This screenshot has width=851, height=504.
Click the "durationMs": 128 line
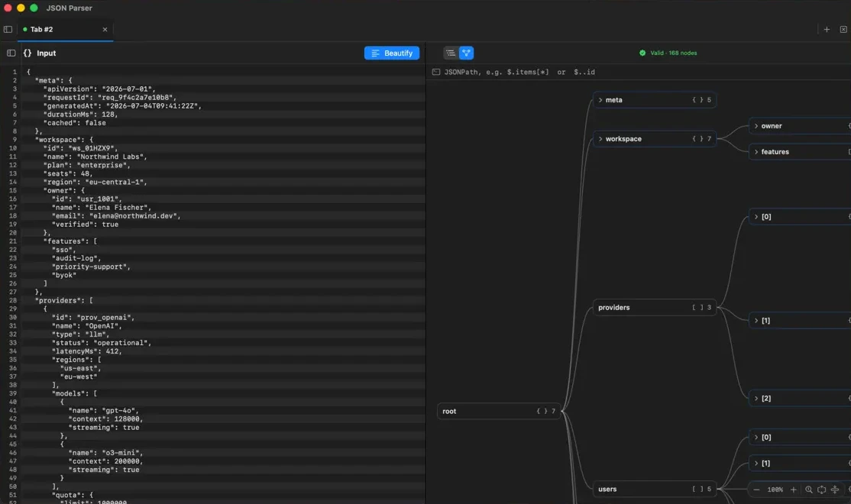point(81,115)
